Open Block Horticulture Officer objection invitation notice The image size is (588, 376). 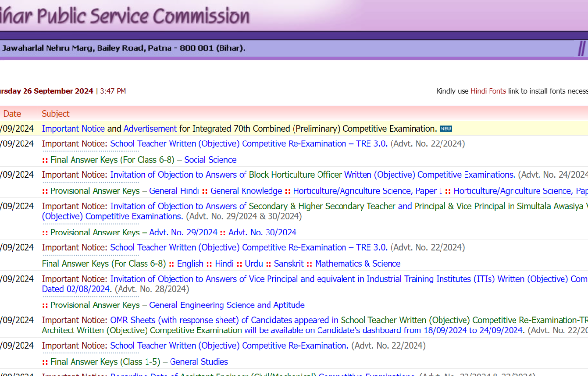tap(313, 175)
